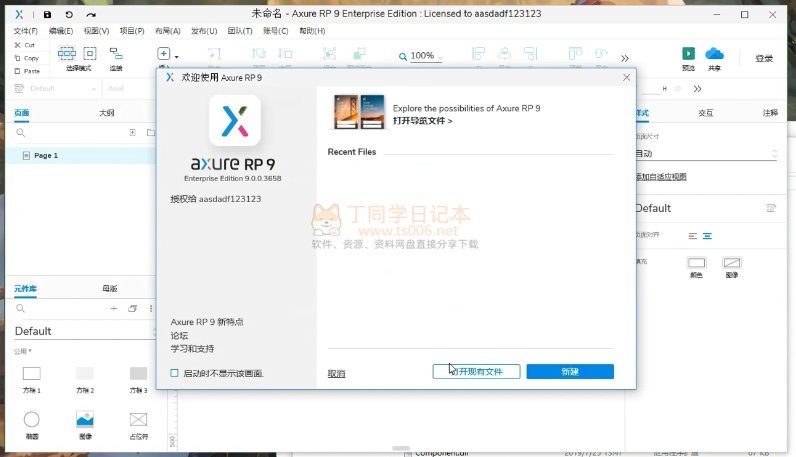Click the Bring to Front toolbar icon
Viewport: 796px width, 457px height.
pyautogui.click(x=259, y=53)
